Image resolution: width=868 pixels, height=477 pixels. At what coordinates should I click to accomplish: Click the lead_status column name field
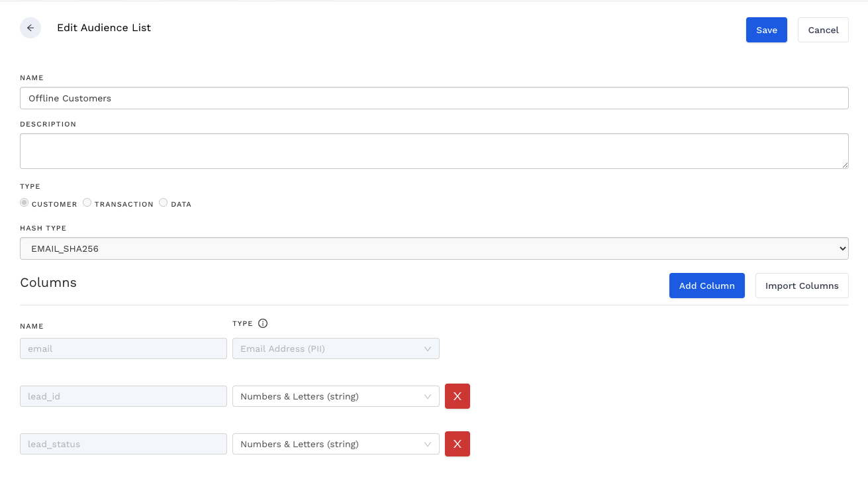click(123, 444)
